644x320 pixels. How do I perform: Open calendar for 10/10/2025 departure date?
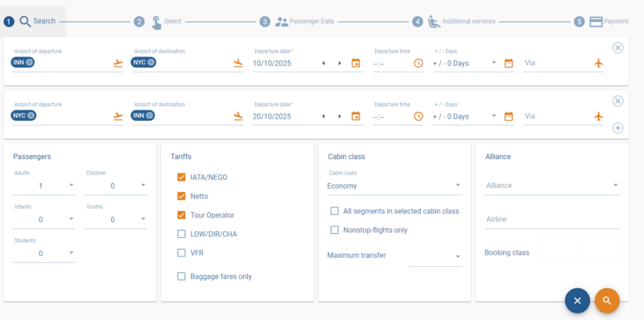[356, 63]
